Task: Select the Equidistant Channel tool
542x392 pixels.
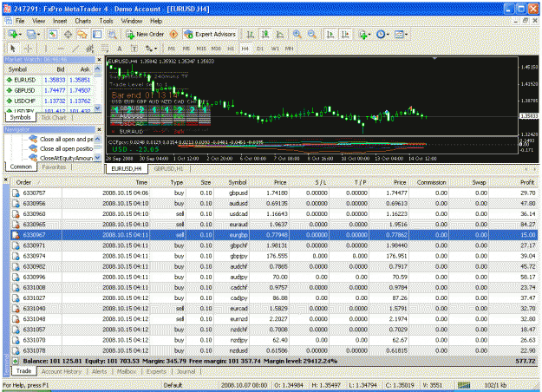Action: coord(90,49)
